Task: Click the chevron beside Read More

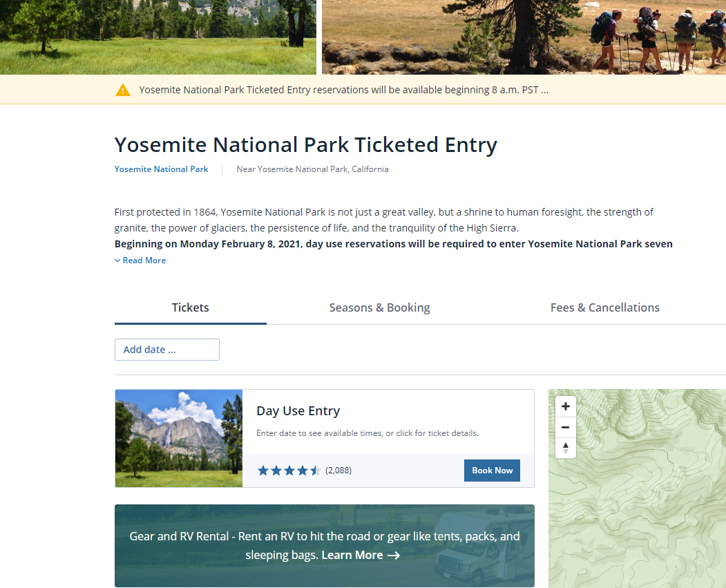Action: (117, 260)
